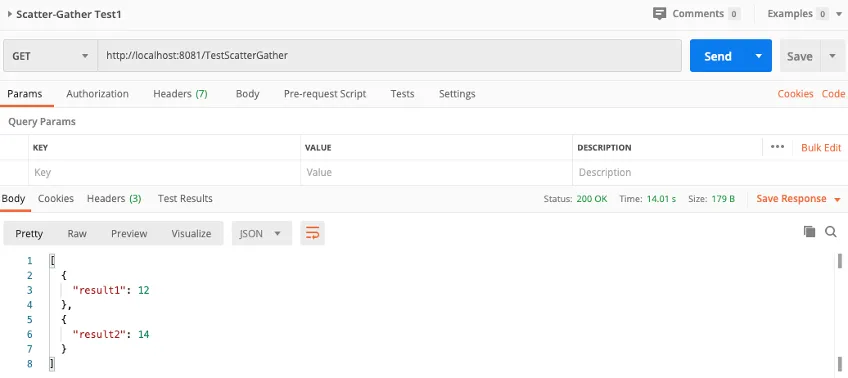
Task: Click the Save Response button
Action: 791,198
